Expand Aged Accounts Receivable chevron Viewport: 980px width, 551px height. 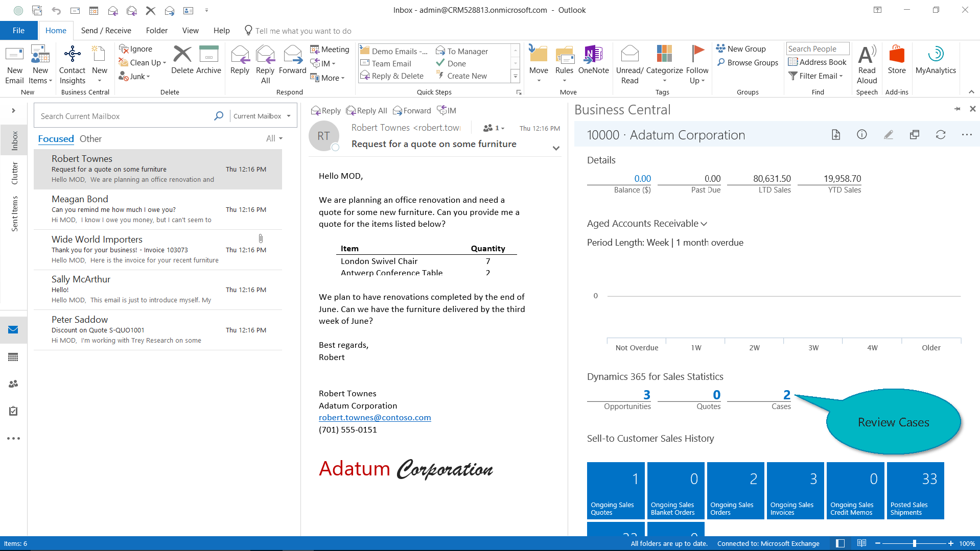click(x=704, y=224)
